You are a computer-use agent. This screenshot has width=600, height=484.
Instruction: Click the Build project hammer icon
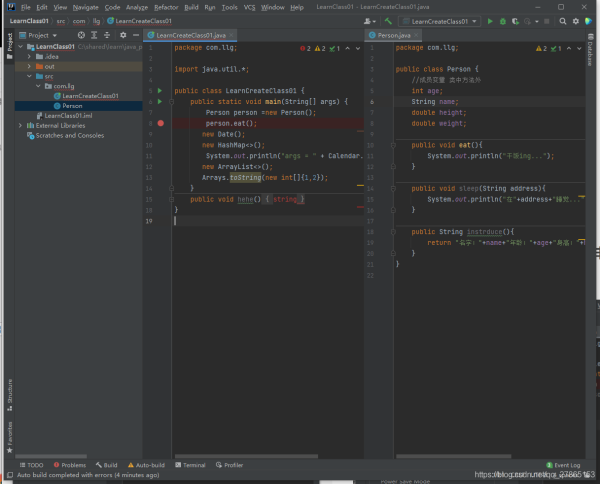pyautogui.click(x=388, y=21)
